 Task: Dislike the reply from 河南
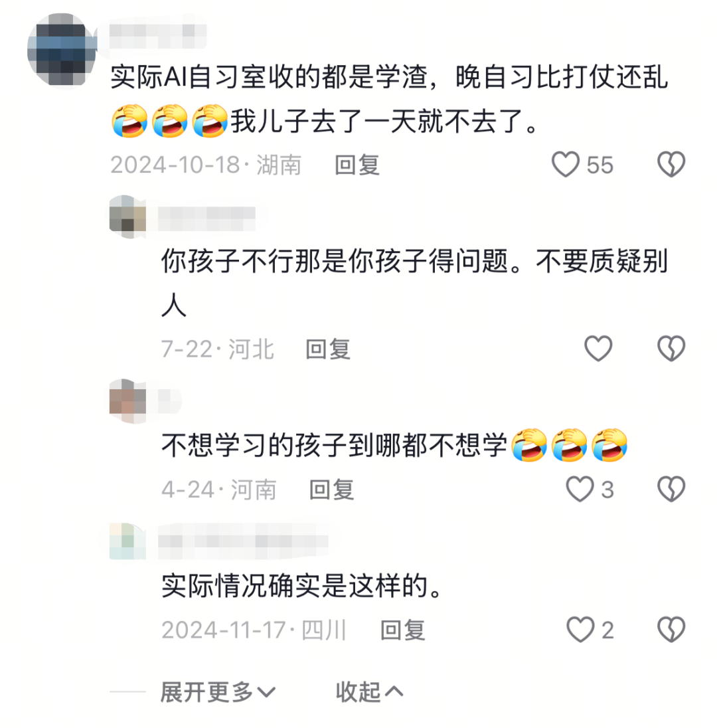coord(671,489)
